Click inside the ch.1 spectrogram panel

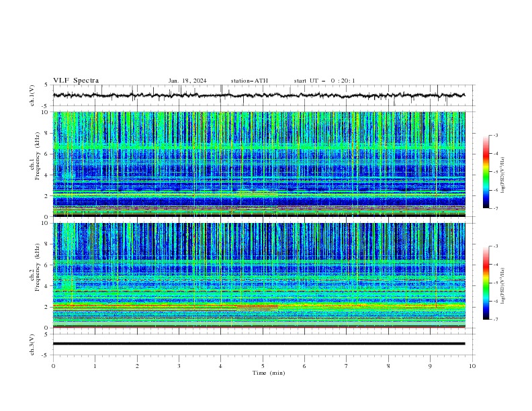click(x=259, y=164)
